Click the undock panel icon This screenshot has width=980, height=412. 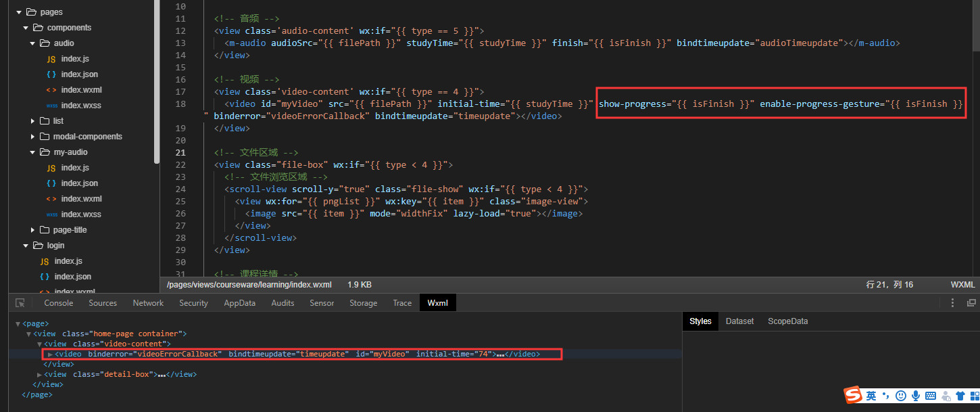(971, 303)
